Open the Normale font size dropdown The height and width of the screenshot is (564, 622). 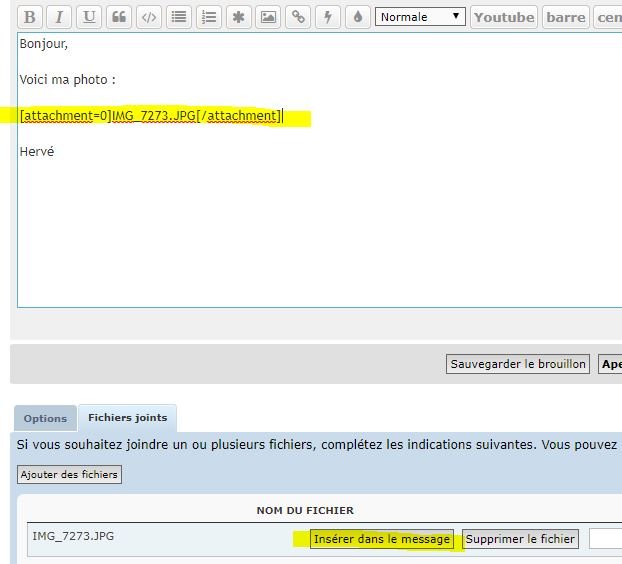420,17
